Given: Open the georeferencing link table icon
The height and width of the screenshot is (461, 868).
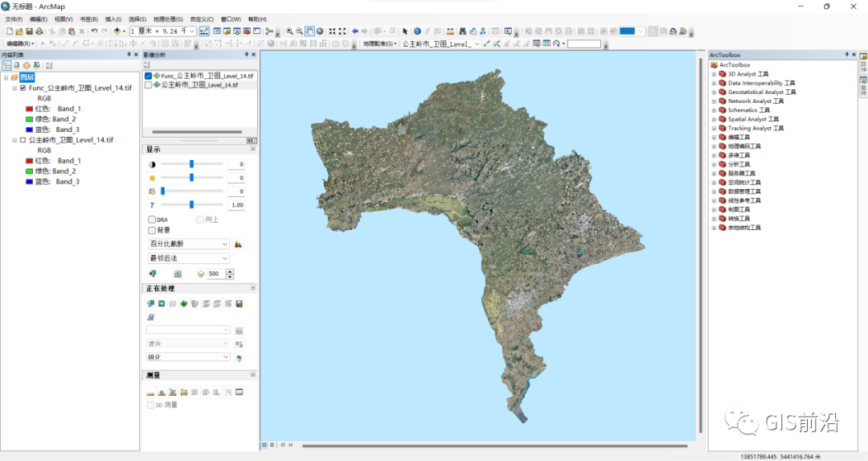Looking at the screenshot, I should click(547, 43).
